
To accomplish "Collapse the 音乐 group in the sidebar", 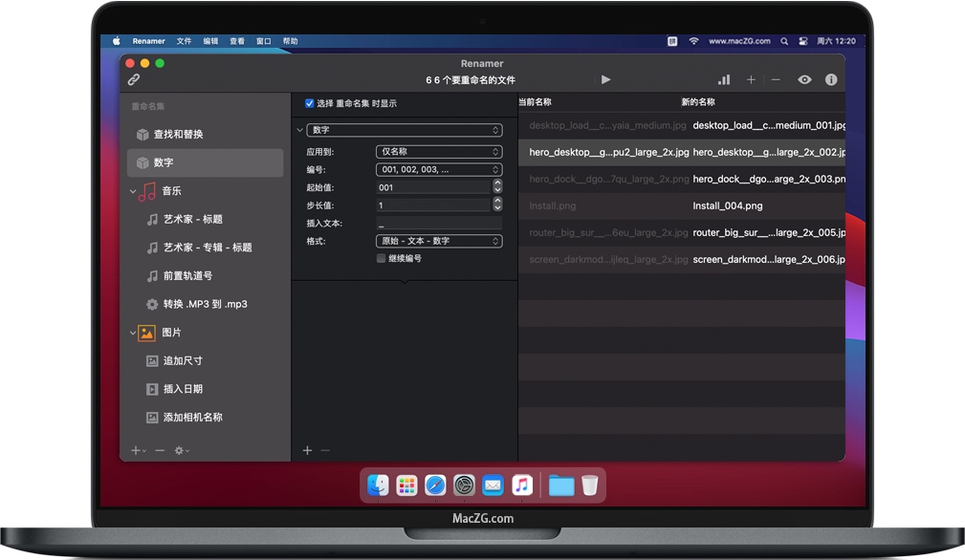I will coord(133,191).
